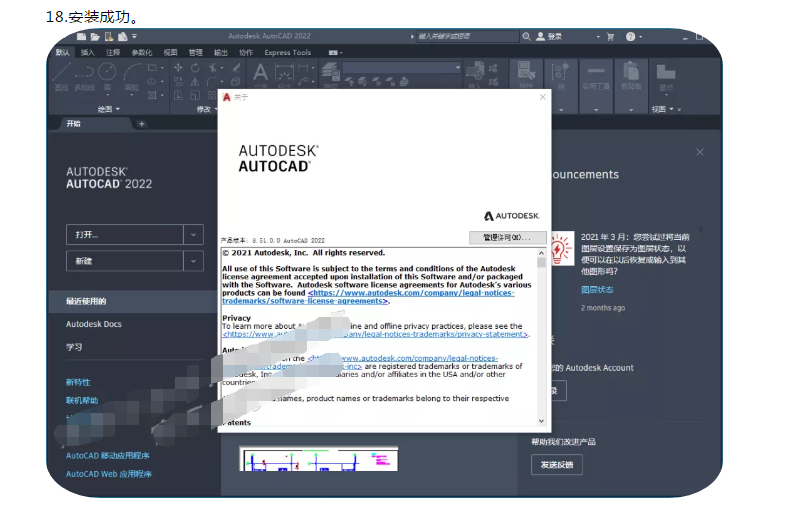Open the AutoCAD 移动应用程序 link
Image resolution: width=808 pixels, height=506 pixels.
108,456
